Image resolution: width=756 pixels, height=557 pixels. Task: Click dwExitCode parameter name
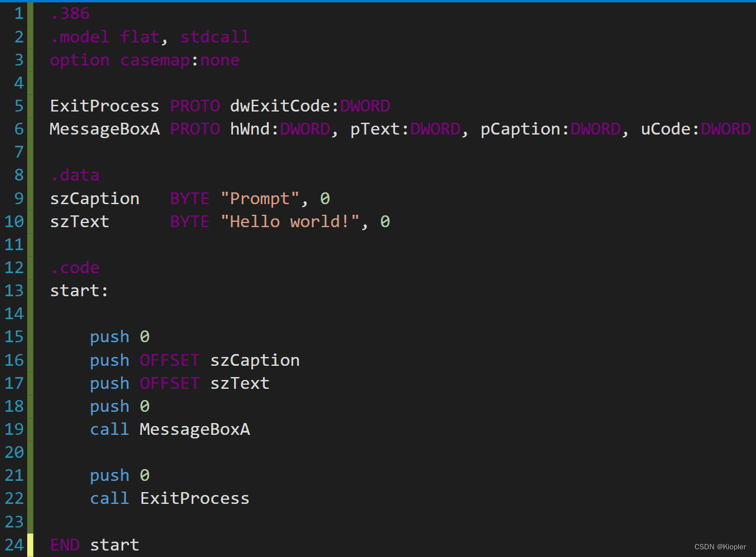[280, 106]
